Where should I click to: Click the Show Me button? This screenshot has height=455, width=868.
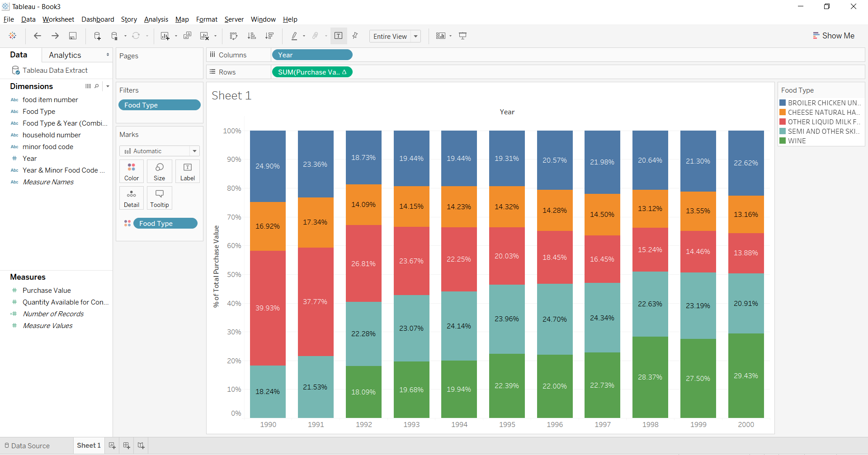[x=834, y=35]
